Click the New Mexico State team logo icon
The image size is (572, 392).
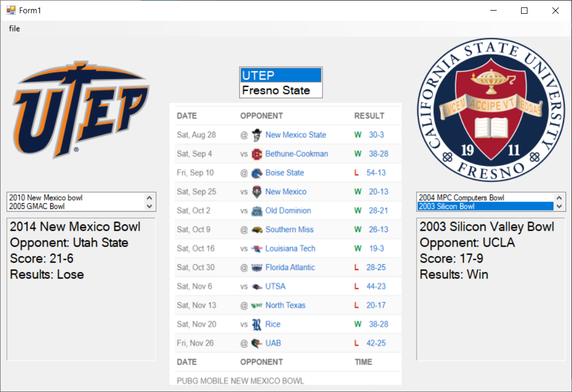pyautogui.click(x=257, y=135)
